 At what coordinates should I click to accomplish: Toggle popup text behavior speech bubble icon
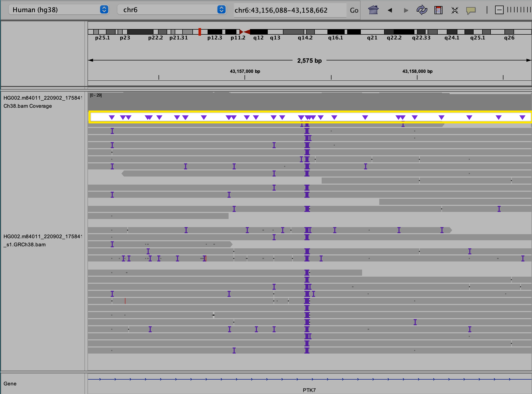click(471, 10)
